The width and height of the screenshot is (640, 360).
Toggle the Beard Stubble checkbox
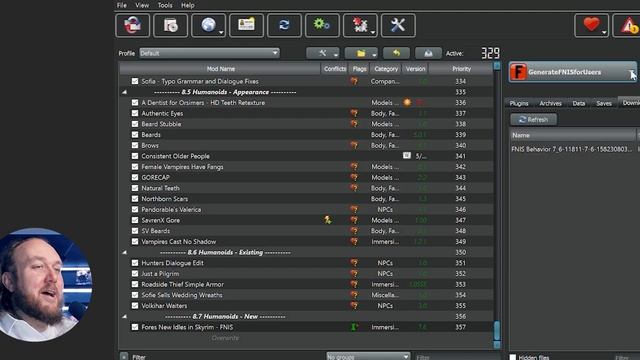coord(135,124)
